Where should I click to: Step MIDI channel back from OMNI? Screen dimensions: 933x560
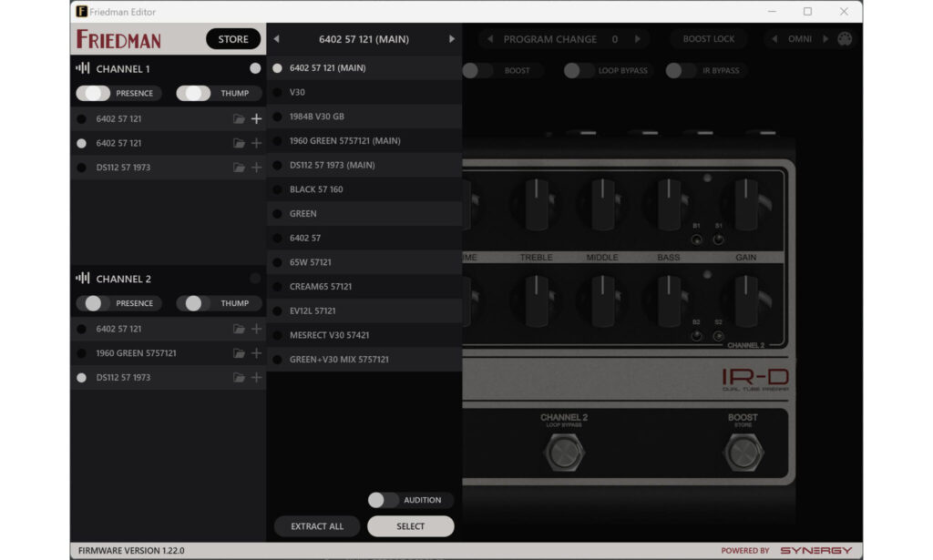pyautogui.click(x=774, y=39)
